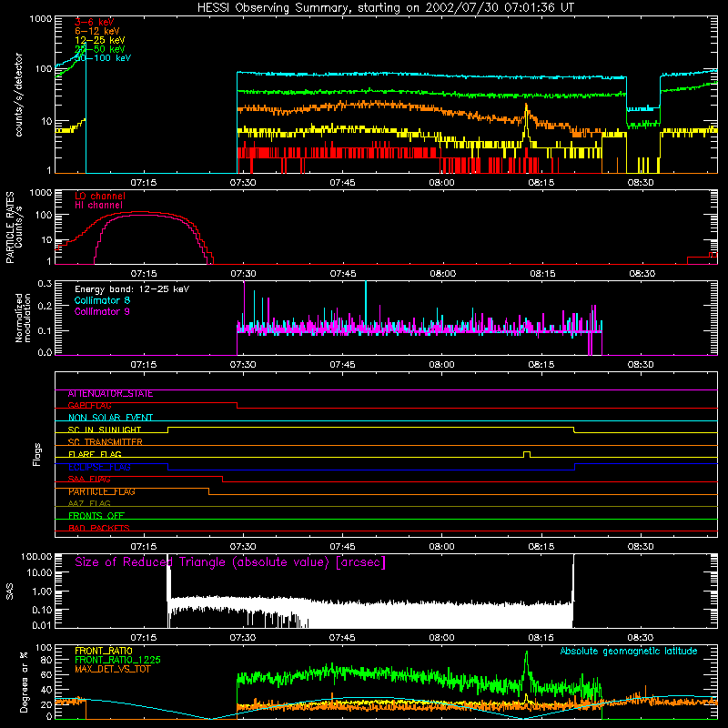This screenshot has height=728, width=728.
Task: Click the GAP_FLAG label
Action: coord(90,406)
